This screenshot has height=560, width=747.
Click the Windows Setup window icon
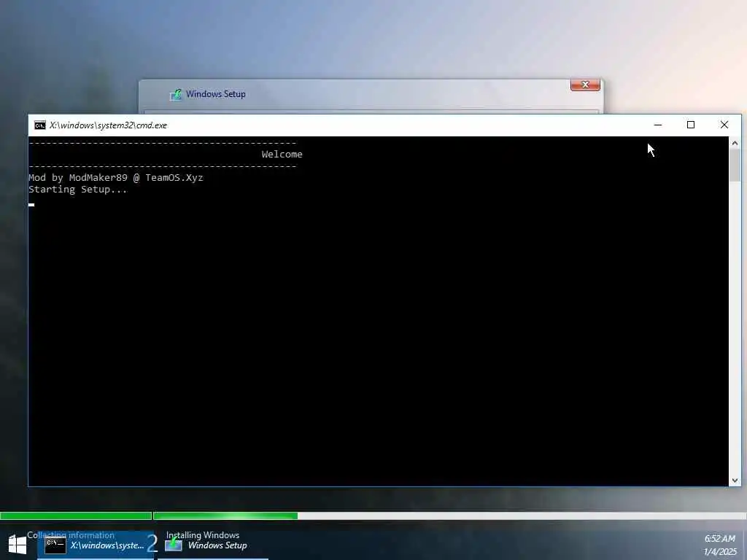176,94
